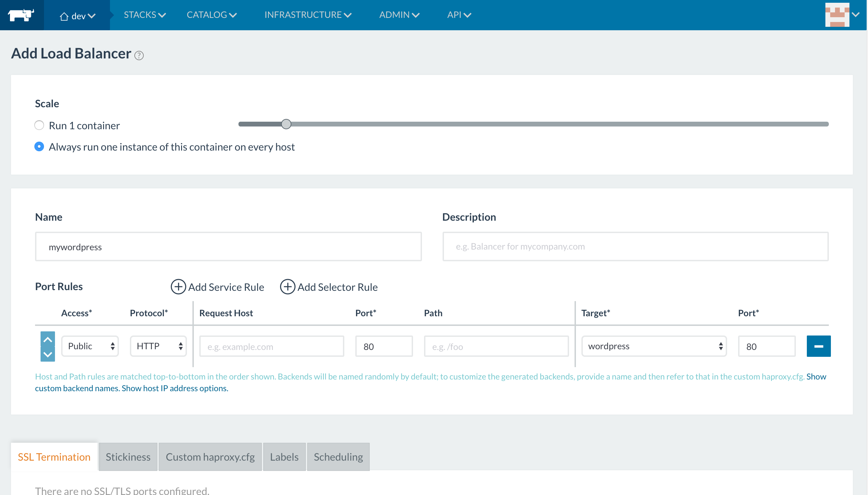This screenshot has width=868, height=495.
Task: Open the dev environment dropdown
Action: [78, 16]
